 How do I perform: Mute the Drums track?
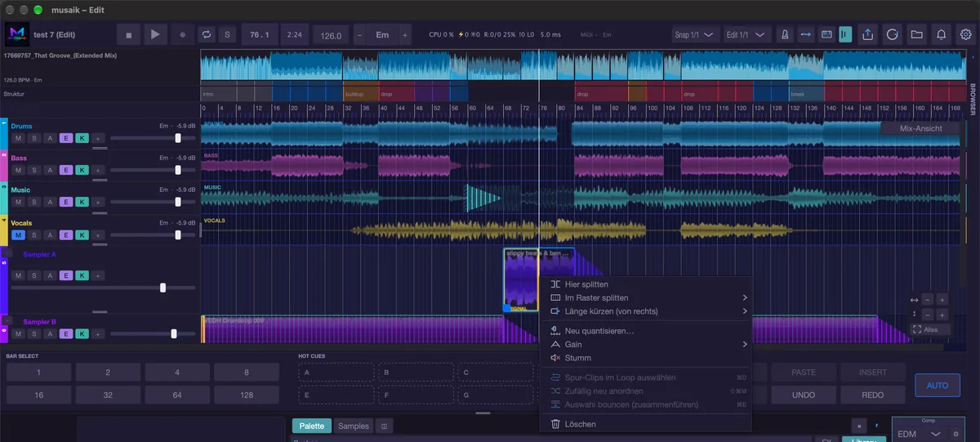(x=18, y=137)
